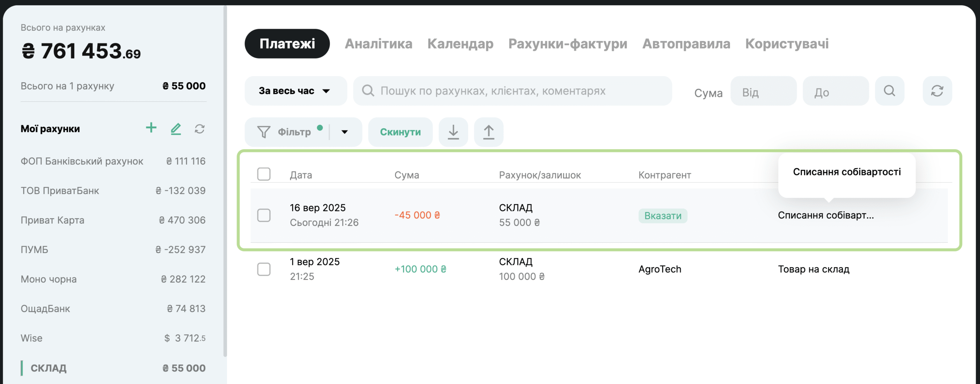Click the Фільтр funnel icon

(264, 132)
